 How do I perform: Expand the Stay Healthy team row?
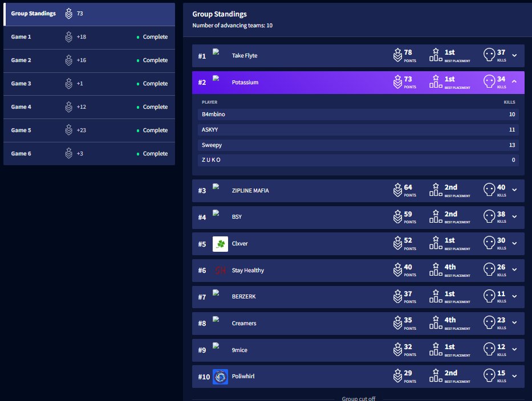click(514, 270)
